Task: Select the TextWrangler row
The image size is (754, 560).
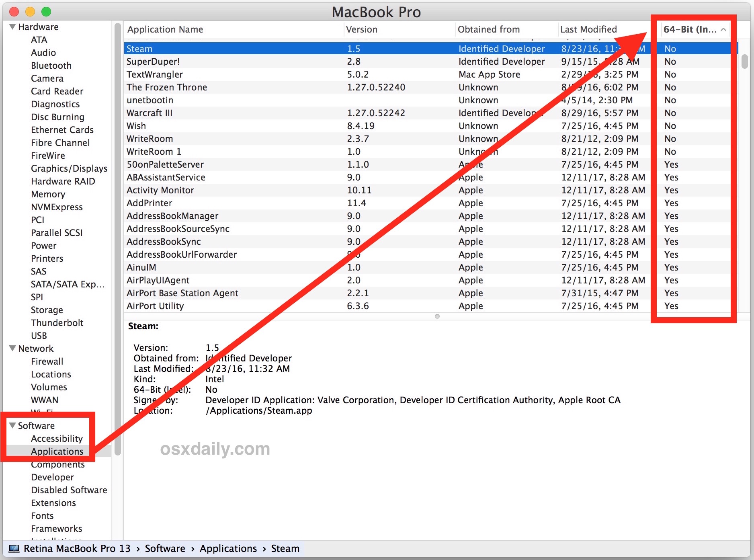Action: point(431,74)
